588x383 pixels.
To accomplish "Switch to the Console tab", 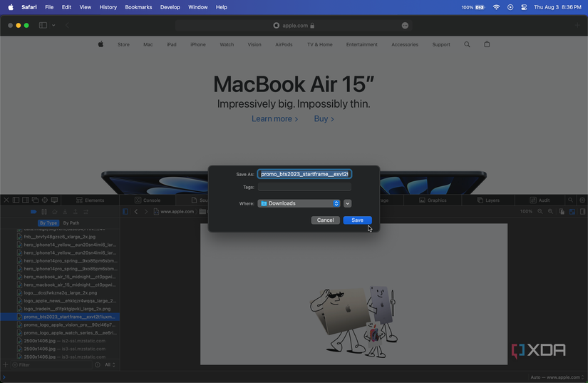I will [148, 200].
